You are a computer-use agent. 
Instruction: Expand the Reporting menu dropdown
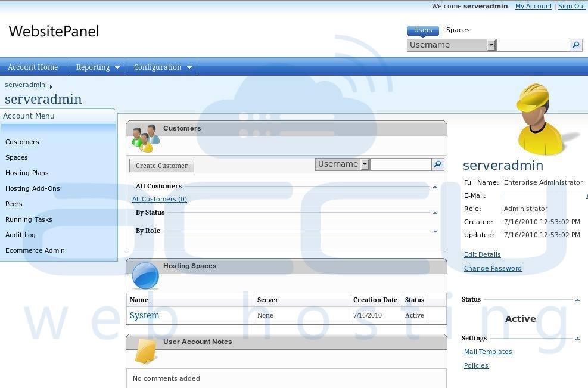tap(117, 67)
